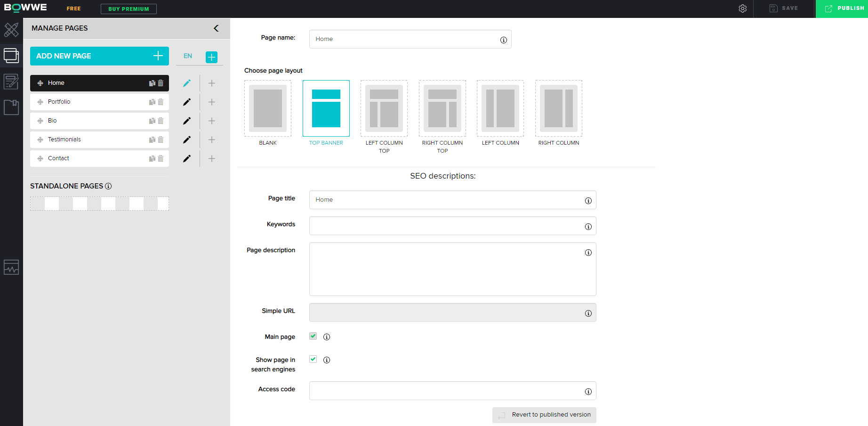
Task: Click the info icon next to Standalone Pages
Action: [x=108, y=186]
